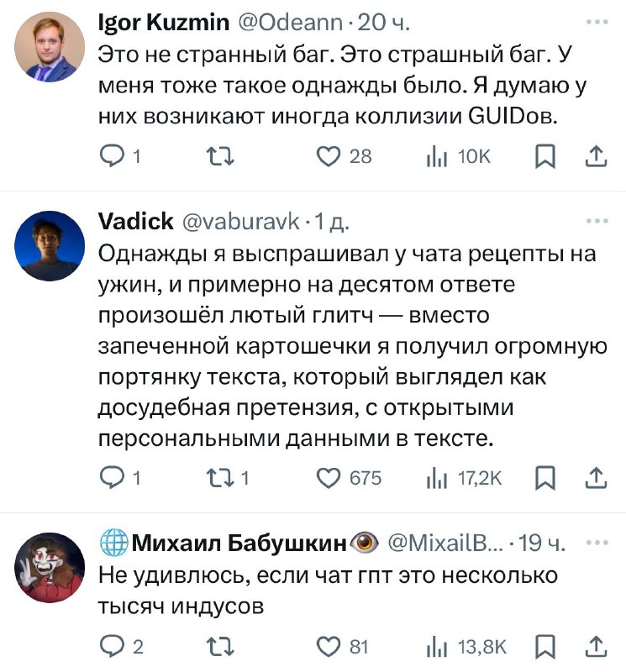The height and width of the screenshot is (672, 626).
Task: Reply to Михаил Бабушкин's tweet with 2 replies
Action: pyautogui.click(x=112, y=646)
